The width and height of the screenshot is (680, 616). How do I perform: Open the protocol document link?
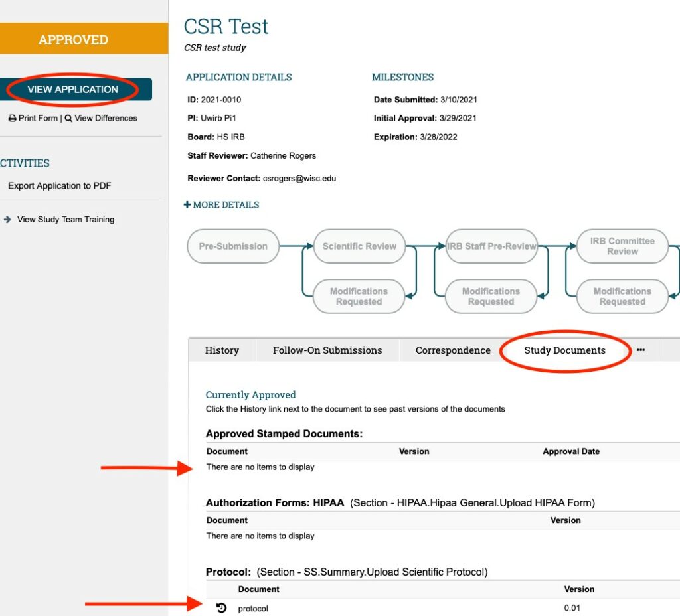click(x=253, y=609)
